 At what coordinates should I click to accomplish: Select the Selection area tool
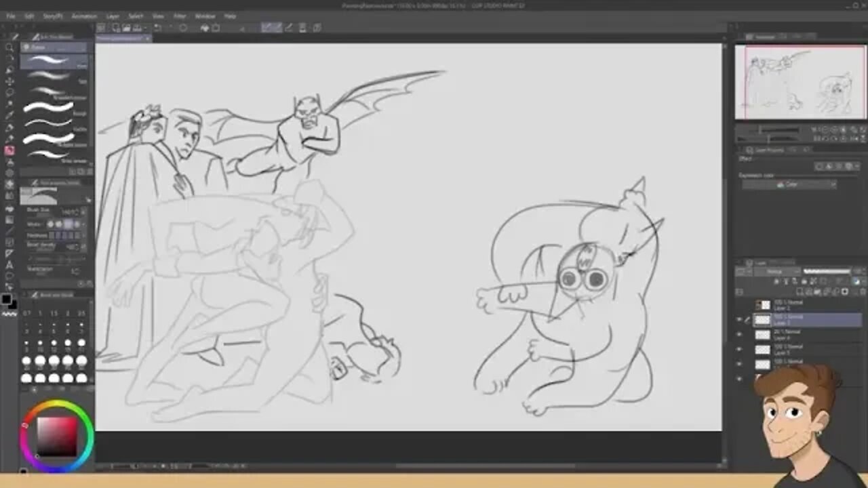pyautogui.click(x=9, y=94)
